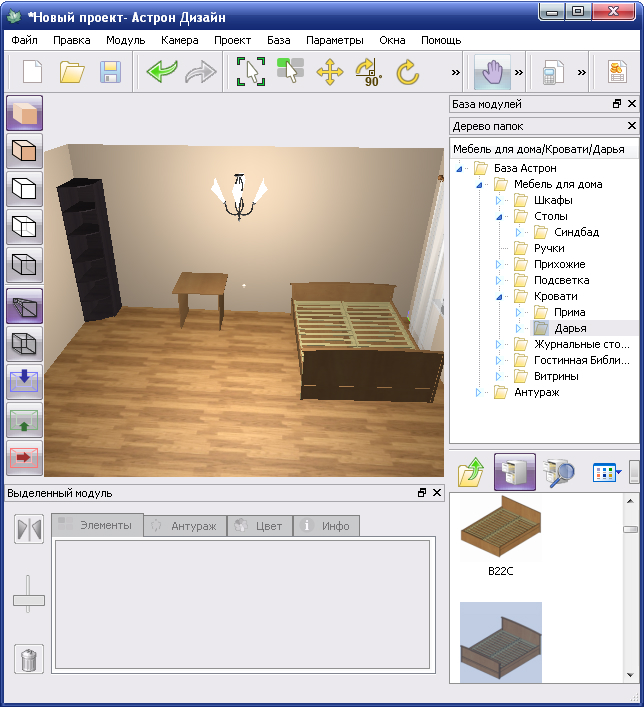Select the rotate 90 degrees tool
This screenshot has width=644, height=707.
tap(368, 72)
